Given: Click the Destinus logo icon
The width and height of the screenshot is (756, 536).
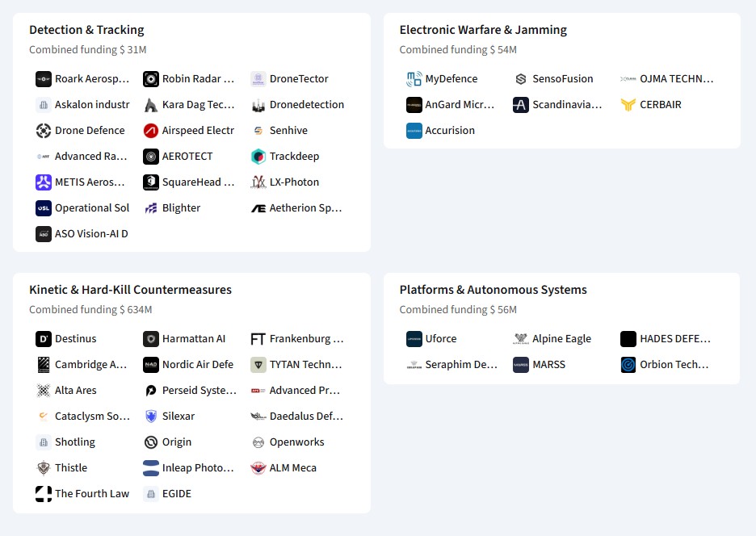Looking at the screenshot, I should 44,339.
